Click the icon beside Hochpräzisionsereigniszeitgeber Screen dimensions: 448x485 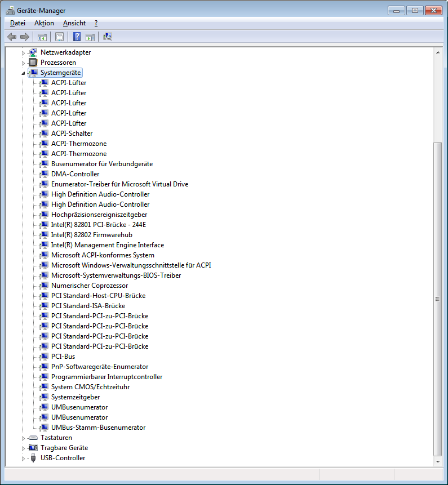(45, 215)
